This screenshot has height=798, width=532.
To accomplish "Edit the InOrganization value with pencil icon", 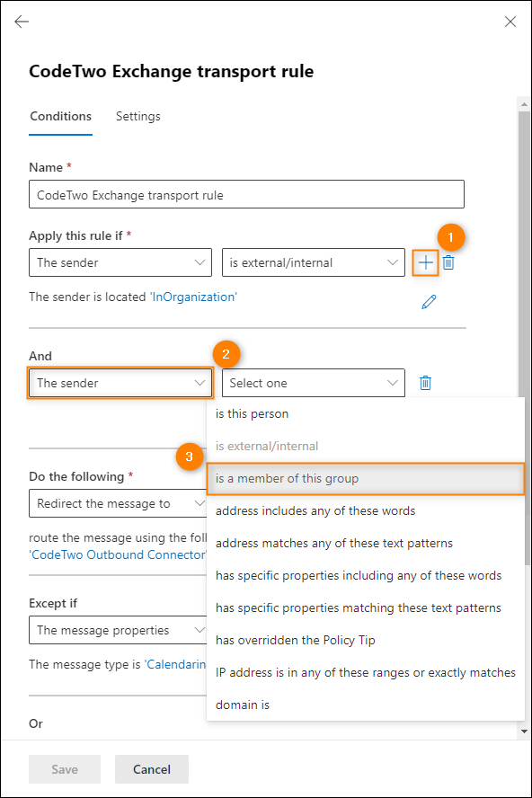I will pyautogui.click(x=429, y=302).
